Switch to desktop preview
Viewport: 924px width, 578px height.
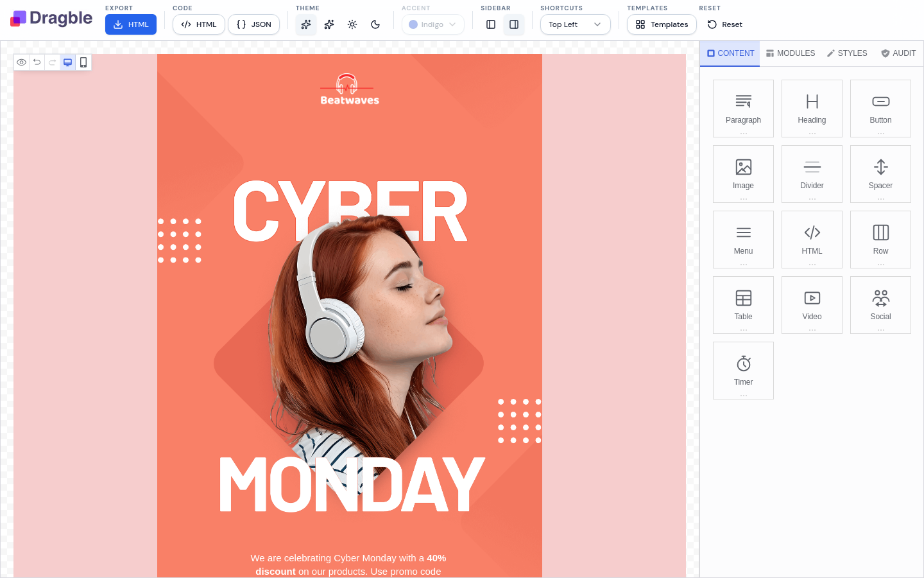[68, 62]
